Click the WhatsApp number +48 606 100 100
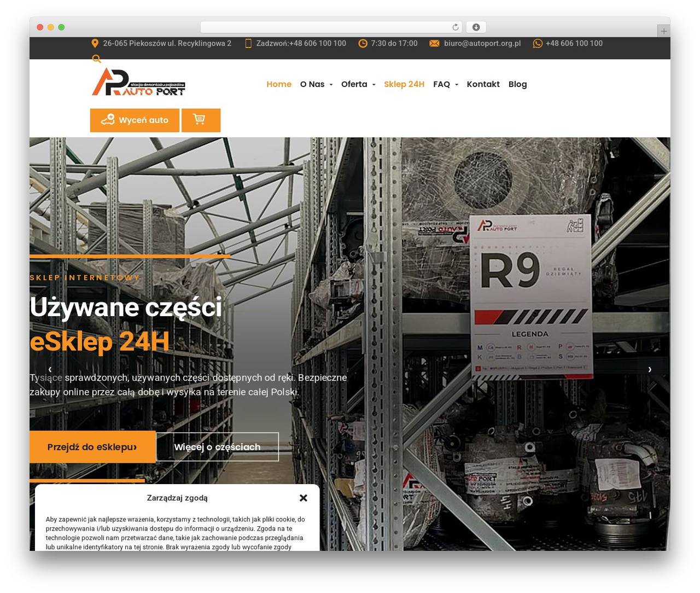The image size is (700, 593). coord(574,43)
